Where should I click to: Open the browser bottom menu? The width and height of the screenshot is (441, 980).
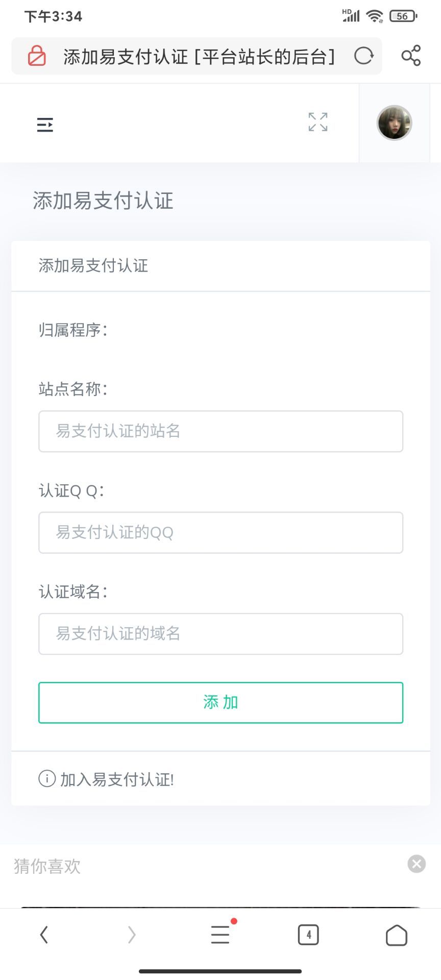point(220,935)
